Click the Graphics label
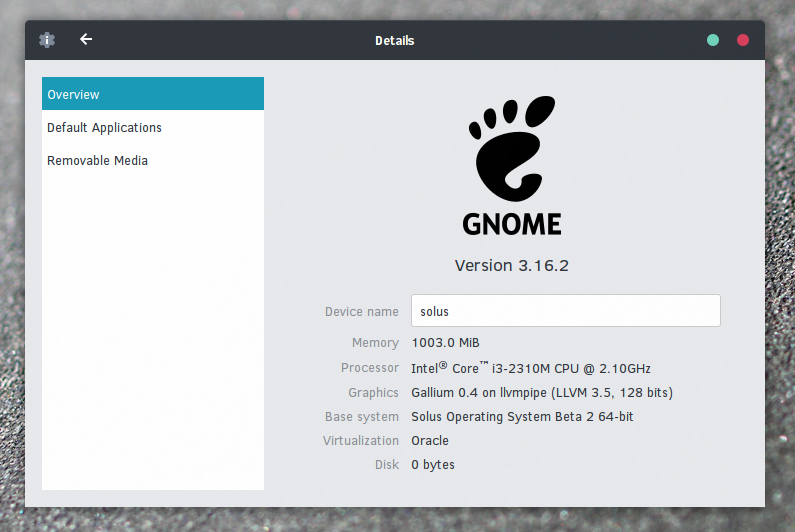795x532 pixels. tap(373, 393)
